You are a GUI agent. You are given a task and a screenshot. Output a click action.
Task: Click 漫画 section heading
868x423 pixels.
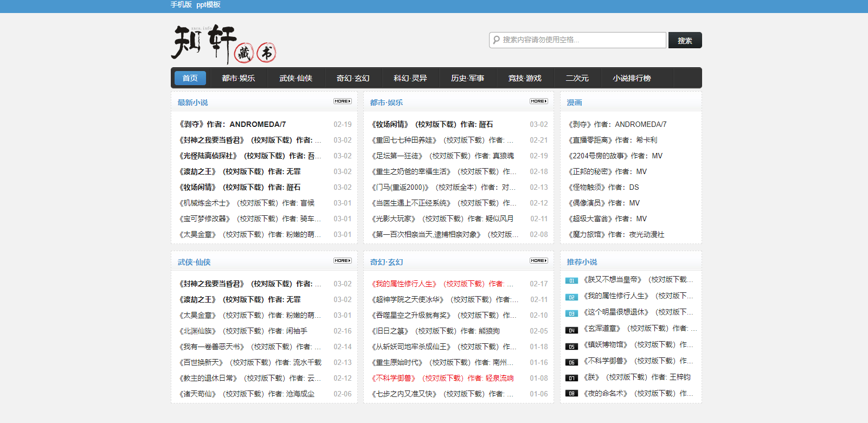point(574,102)
